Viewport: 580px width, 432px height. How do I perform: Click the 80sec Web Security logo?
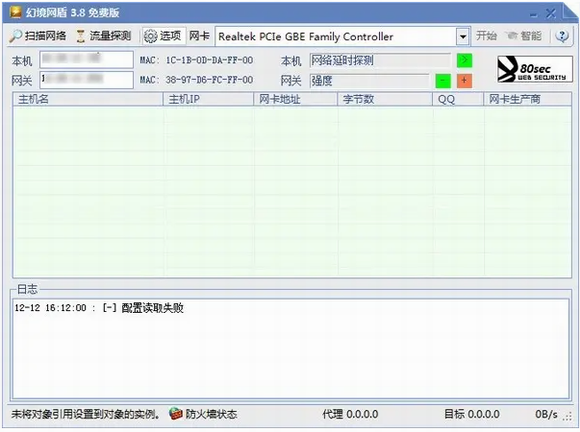[x=535, y=69]
